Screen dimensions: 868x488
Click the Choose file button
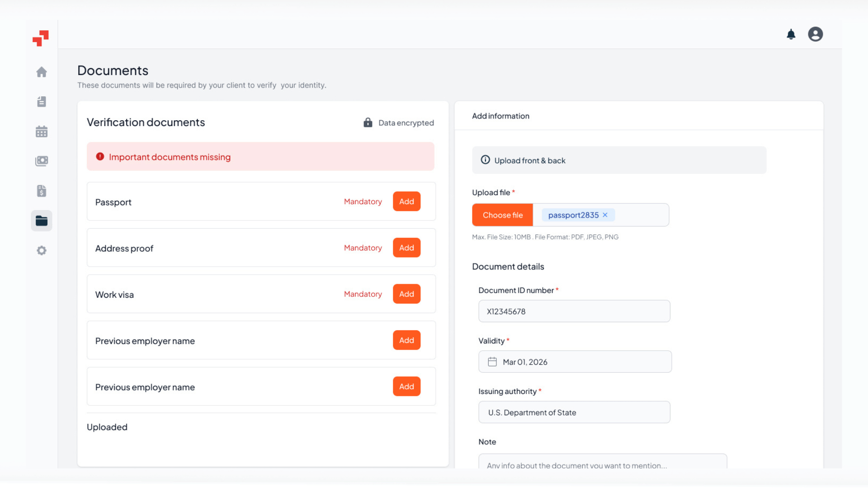502,215
